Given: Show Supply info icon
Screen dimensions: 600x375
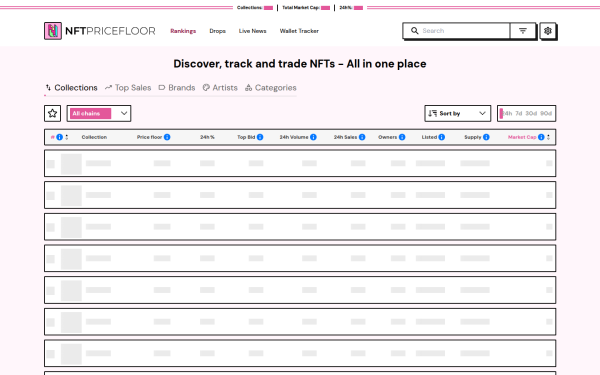Looking at the screenshot, I should point(486,137).
